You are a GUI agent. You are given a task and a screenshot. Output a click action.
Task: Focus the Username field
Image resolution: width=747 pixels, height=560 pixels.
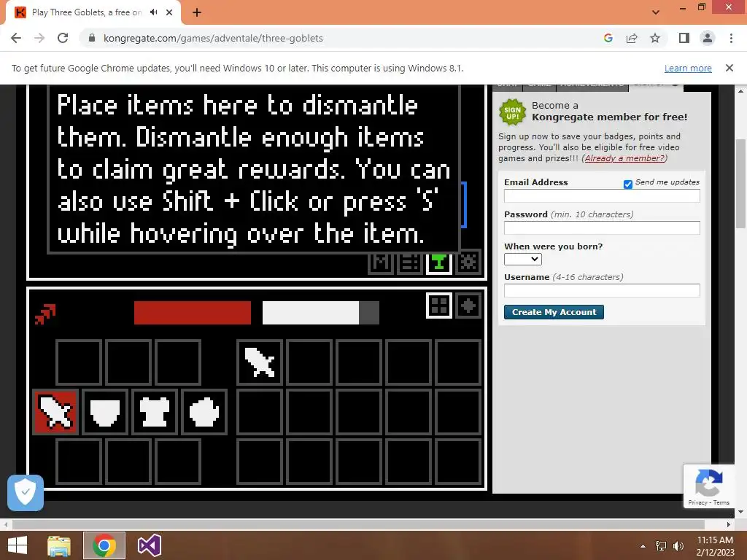click(602, 290)
